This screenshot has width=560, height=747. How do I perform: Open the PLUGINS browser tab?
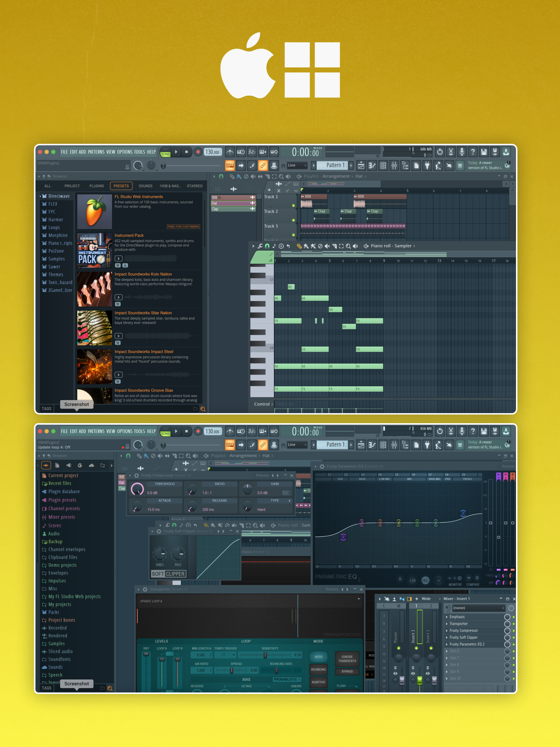pyautogui.click(x=97, y=186)
